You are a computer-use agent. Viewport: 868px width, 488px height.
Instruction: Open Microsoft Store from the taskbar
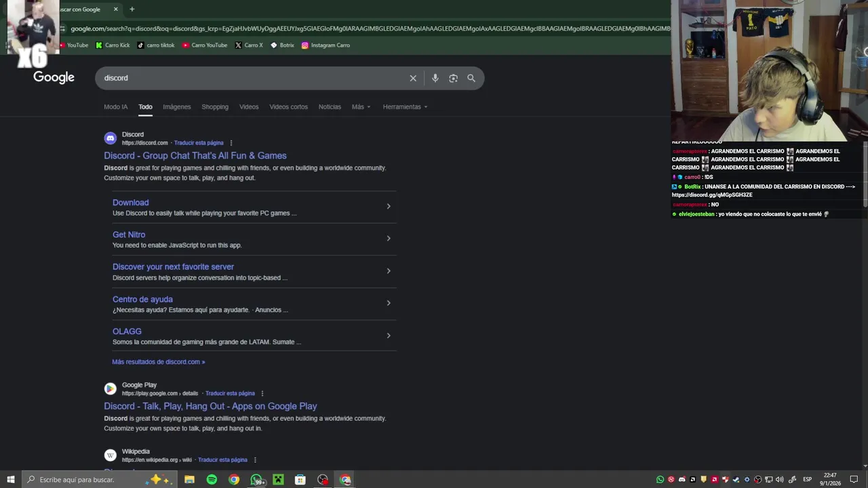coord(300,480)
